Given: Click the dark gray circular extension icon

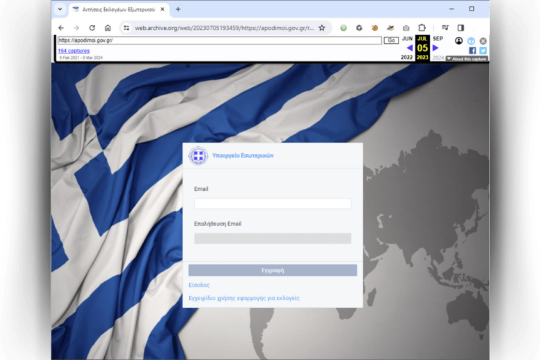Looking at the screenshot, I should coord(359,28).
